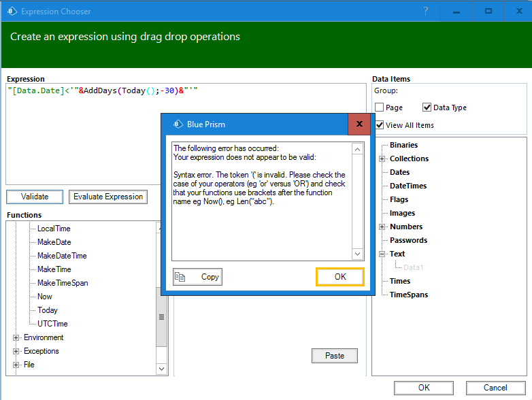Toggle the View All Items checkbox

pyautogui.click(x=380, y=125)
